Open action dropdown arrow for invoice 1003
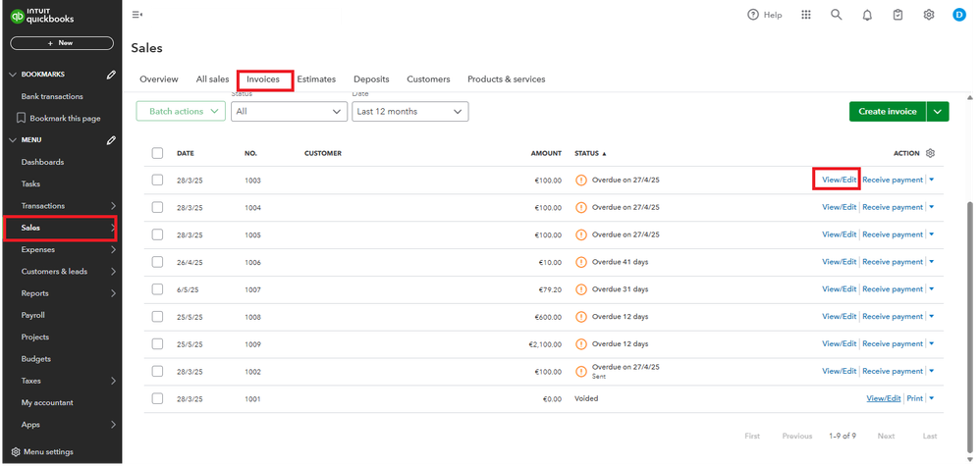Screen dimensions: 980x466 [x=931, y=180]
